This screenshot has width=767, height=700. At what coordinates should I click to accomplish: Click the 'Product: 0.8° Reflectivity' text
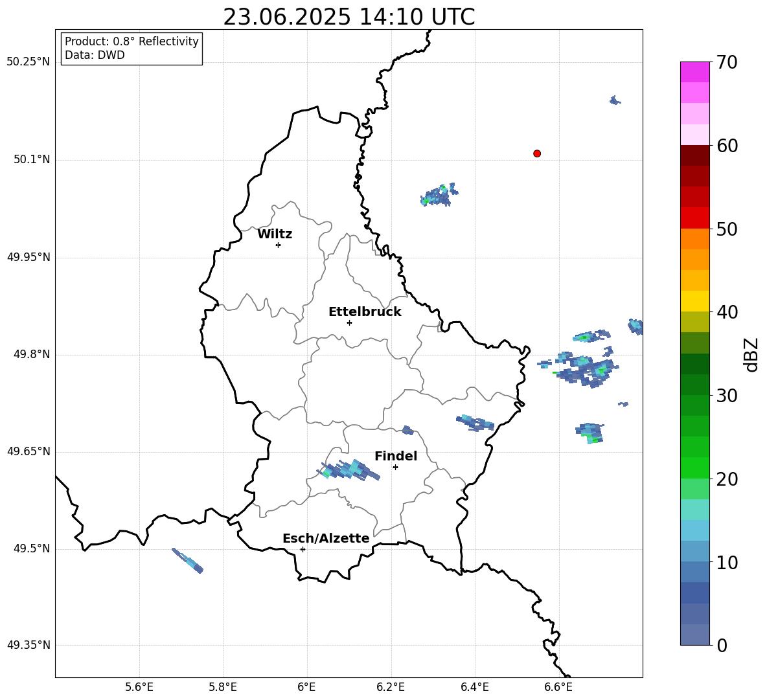132,41
